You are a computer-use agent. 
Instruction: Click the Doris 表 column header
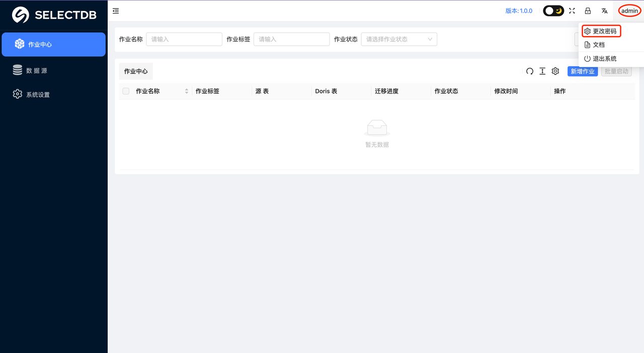coord(326,91)
